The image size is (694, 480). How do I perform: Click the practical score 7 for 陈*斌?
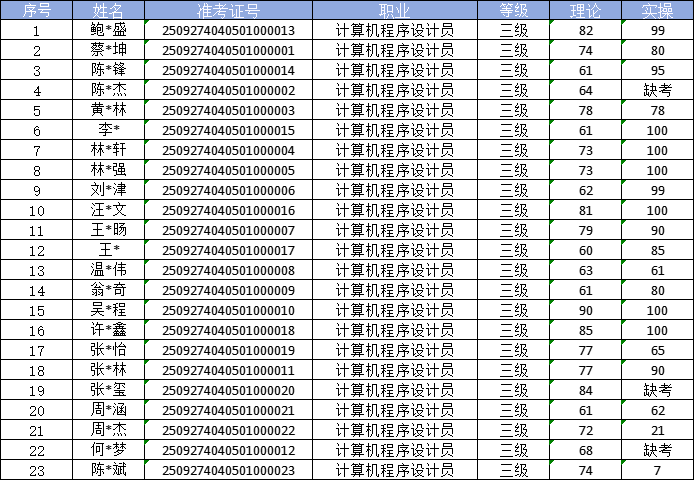pos(657,470)
